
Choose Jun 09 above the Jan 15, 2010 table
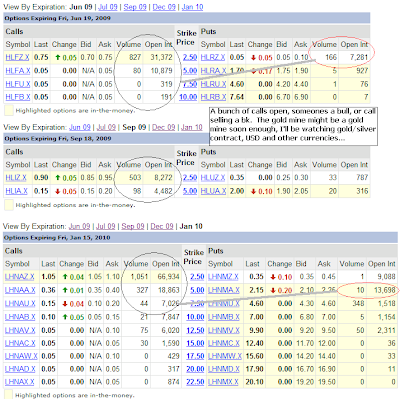(x=79, y=226)
